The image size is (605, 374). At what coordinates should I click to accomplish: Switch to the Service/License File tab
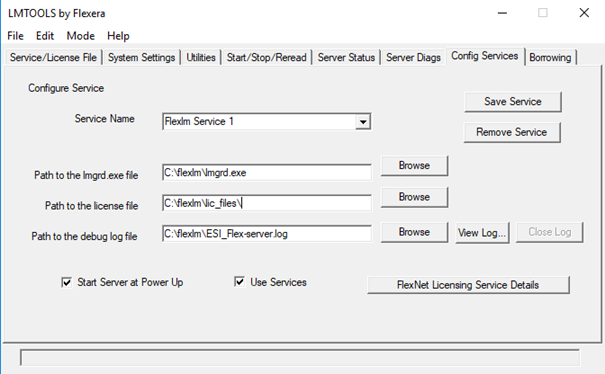(53, 58)
